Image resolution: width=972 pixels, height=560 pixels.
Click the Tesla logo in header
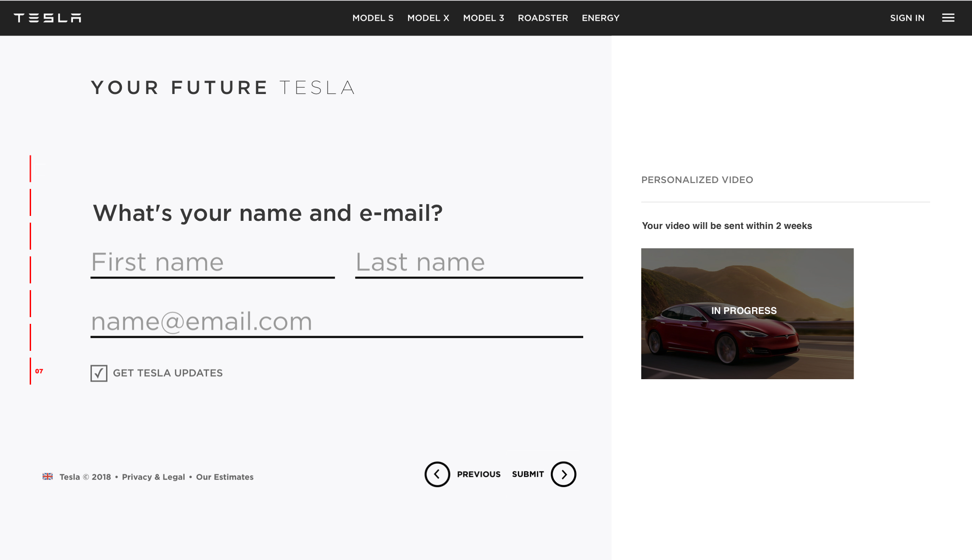pos(48,18)
